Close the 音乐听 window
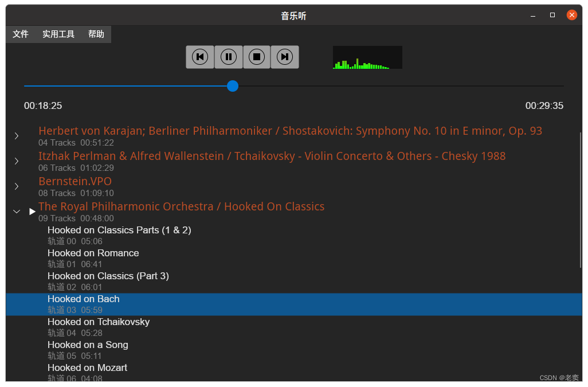The width and height of the screenshot is (588, 387). (x=572, y=15)
